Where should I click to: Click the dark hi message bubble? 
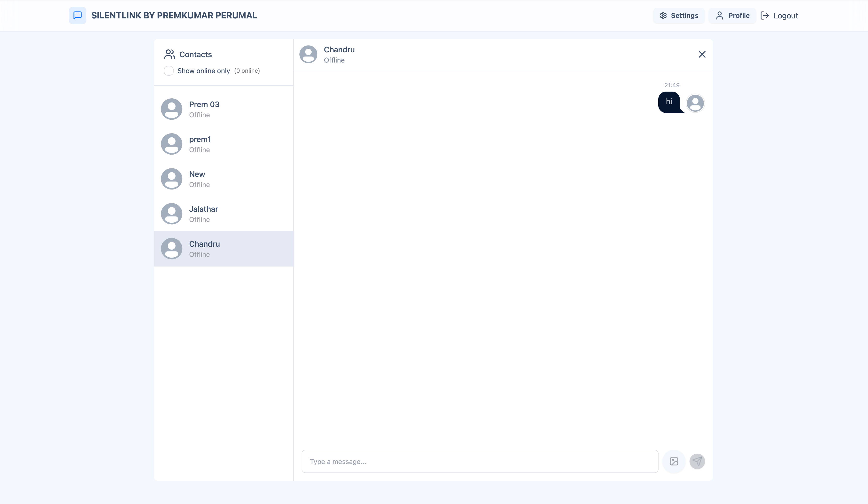[x=668, y=102]
